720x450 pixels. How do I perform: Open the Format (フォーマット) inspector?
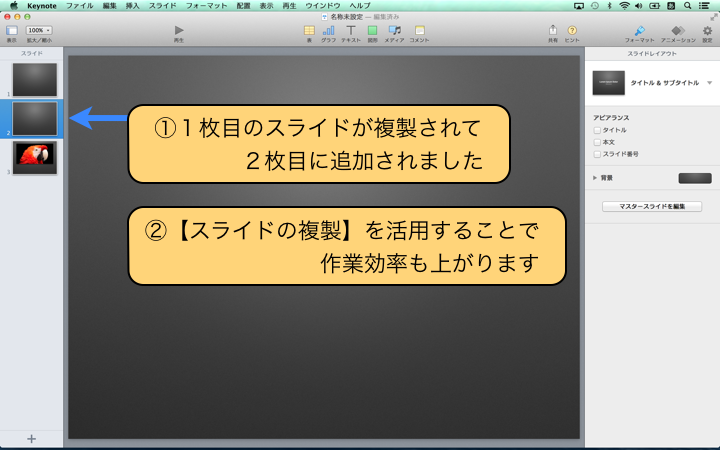[640, 31]
